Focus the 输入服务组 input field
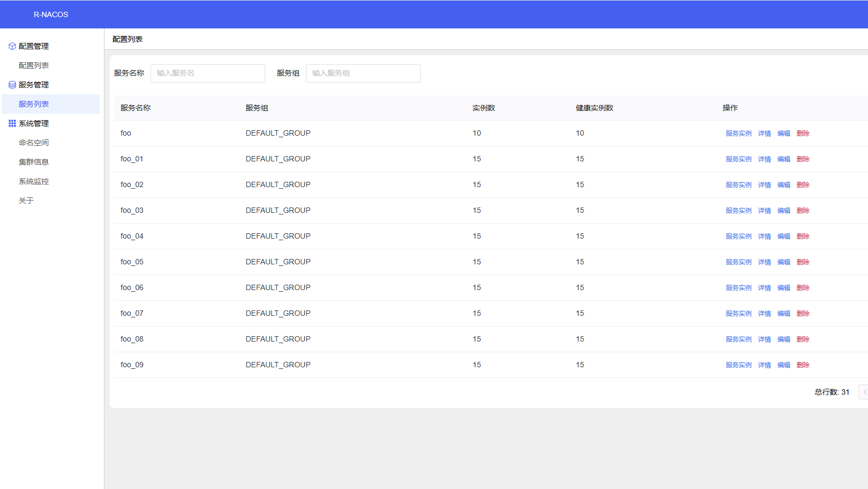Screen dimensions: 868x489 [363, 73]
